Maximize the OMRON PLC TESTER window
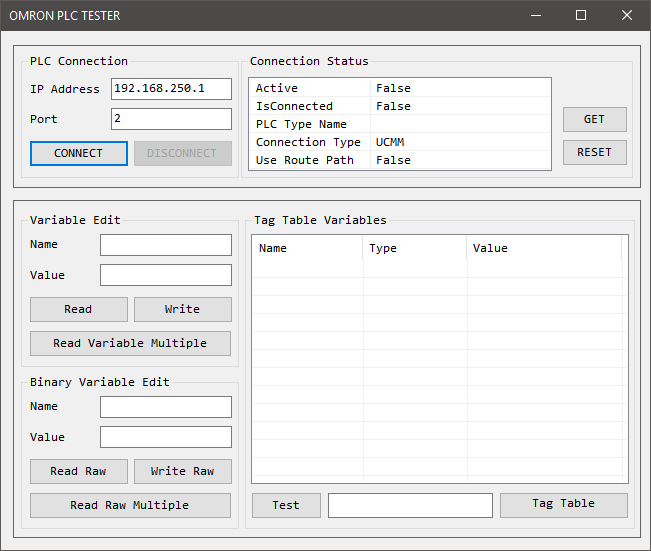The width and height of the screenshot is (651, 551). pyautogui.click(x=581, y=15)
